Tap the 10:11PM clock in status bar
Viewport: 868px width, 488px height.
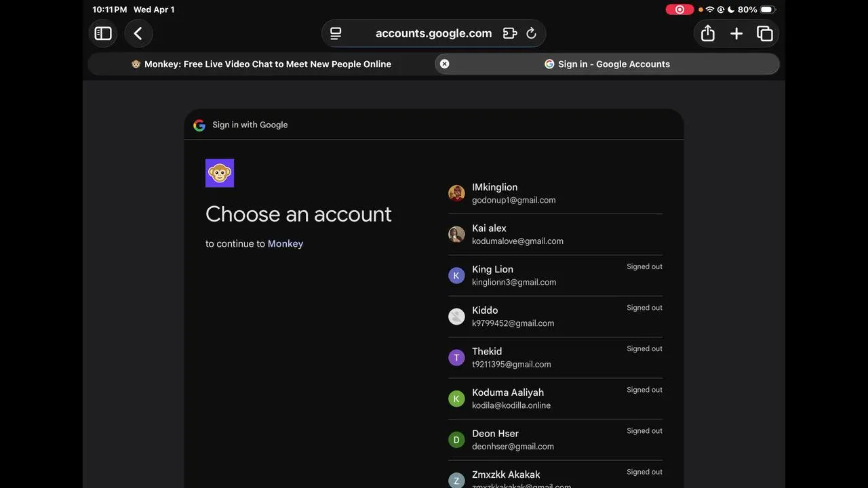(x=110, y=9)
